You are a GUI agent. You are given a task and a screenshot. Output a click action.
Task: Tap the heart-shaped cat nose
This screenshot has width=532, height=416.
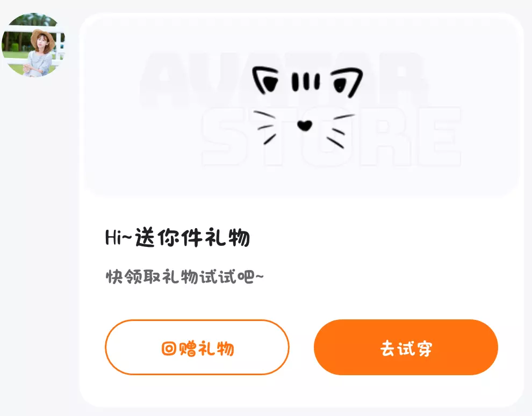click(304, 126)
